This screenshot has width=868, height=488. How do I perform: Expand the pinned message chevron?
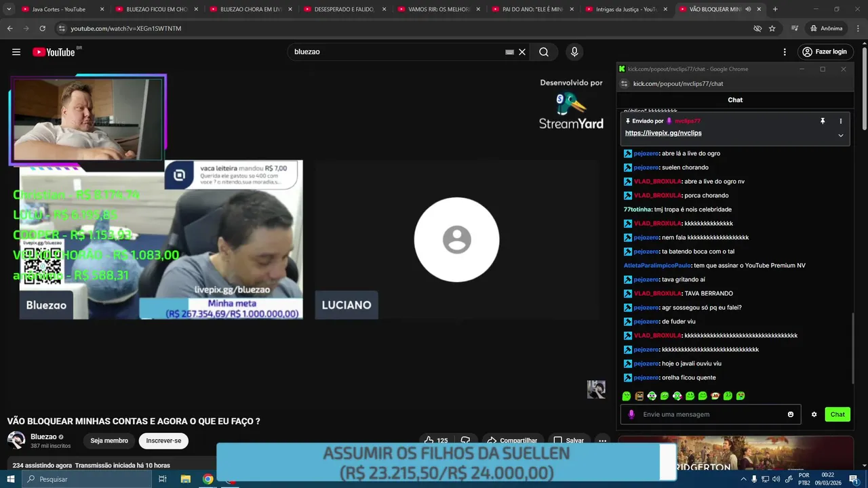coord(841,136)
